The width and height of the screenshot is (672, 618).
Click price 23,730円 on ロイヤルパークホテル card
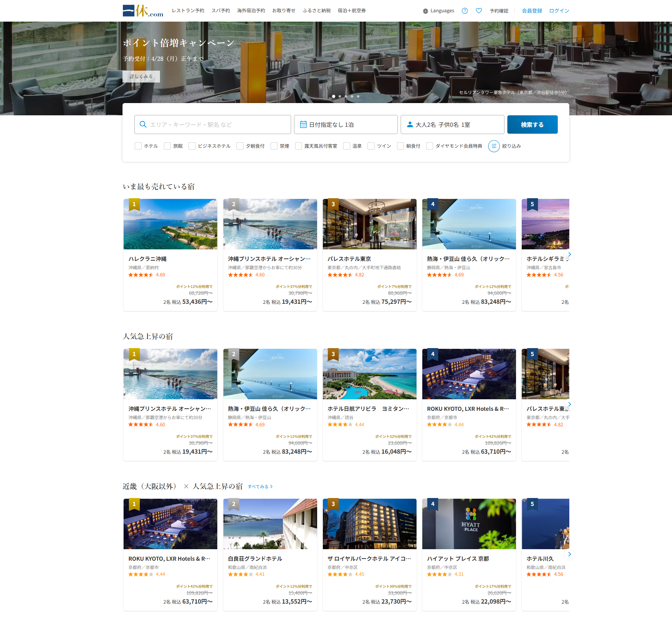coord(396,601)
